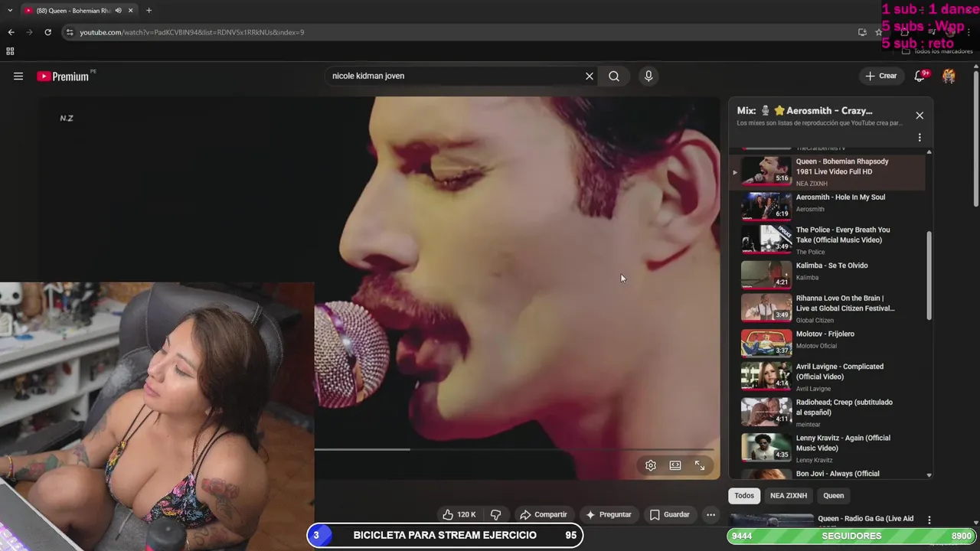Start voice search with microphone icon
Viewport: 980px width, 551px height.
coord(648,76)
